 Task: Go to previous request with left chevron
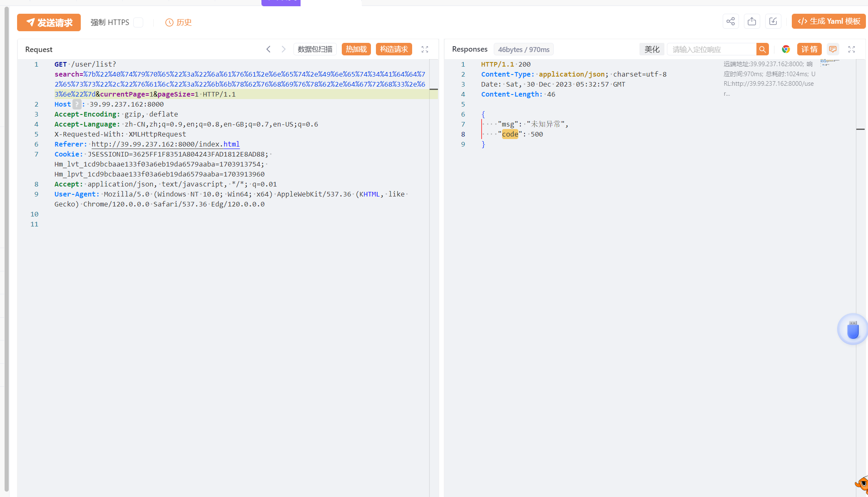tap(269, 49)
